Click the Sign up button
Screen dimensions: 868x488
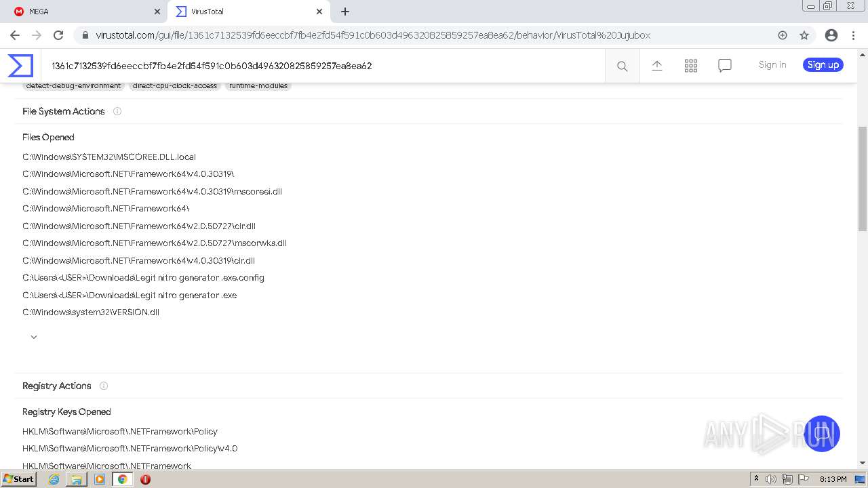[823, 64]
